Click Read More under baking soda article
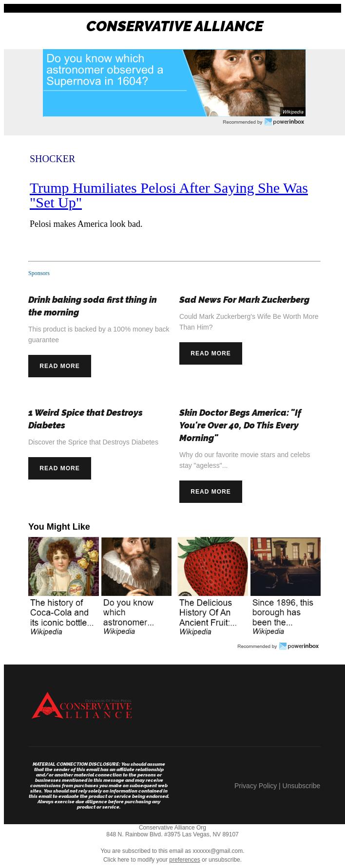The width and height of the screenshot is (345, 868). (x=59, y=366)
